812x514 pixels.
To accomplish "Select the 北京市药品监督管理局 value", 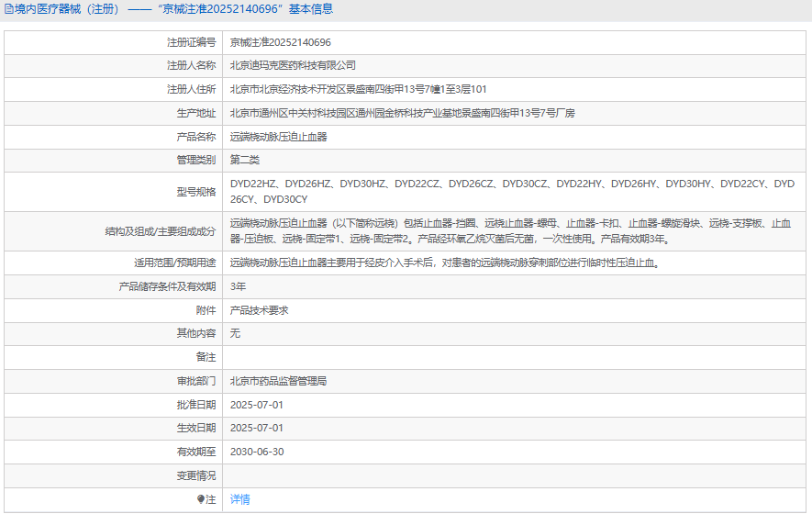I will coord(278,381).
